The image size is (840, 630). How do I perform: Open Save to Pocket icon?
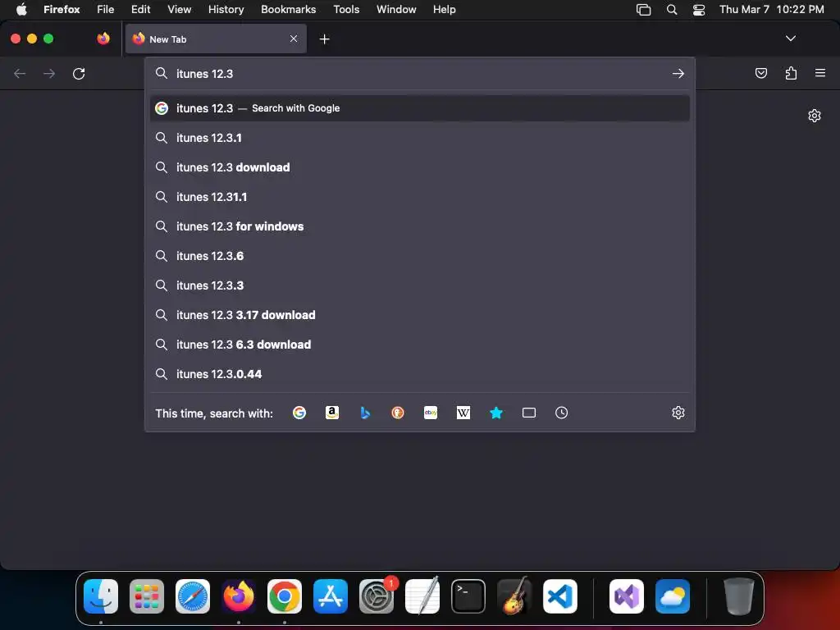click(x=760, y=73)
